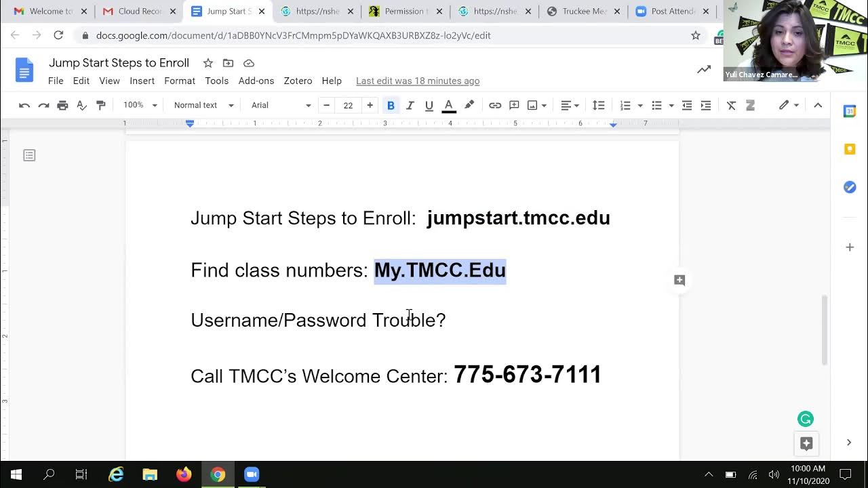Viewport: 868px width, 488px height.
Task: Decrease font size with minus button
Action: pyautogui.click(x=326, y=105)
